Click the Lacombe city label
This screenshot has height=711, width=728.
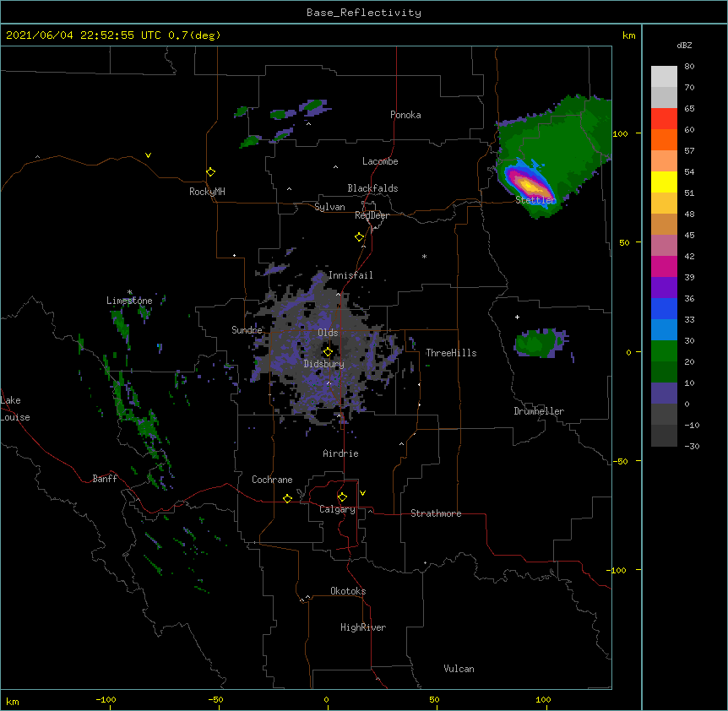380,161
